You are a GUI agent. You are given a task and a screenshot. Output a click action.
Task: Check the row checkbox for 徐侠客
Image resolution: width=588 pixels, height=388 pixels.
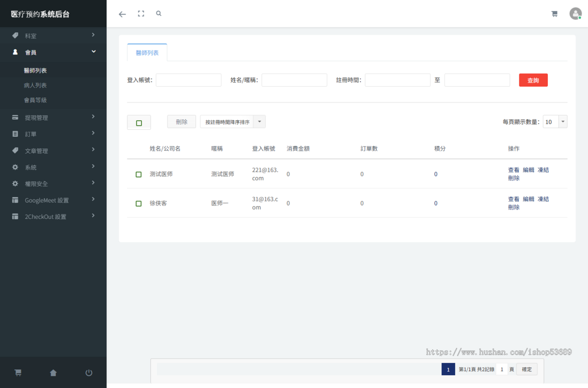pos(139,203)
